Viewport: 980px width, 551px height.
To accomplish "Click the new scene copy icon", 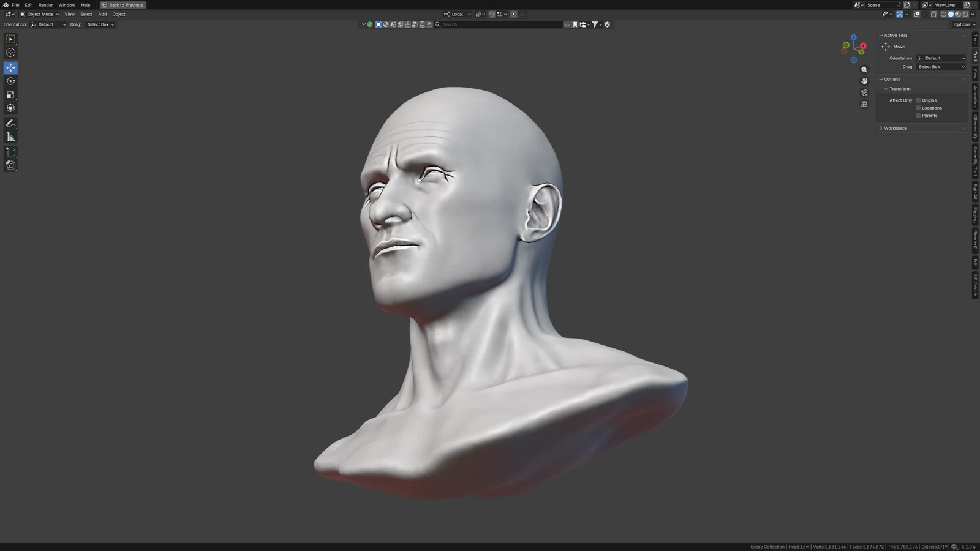I will (x=907, y=5).
